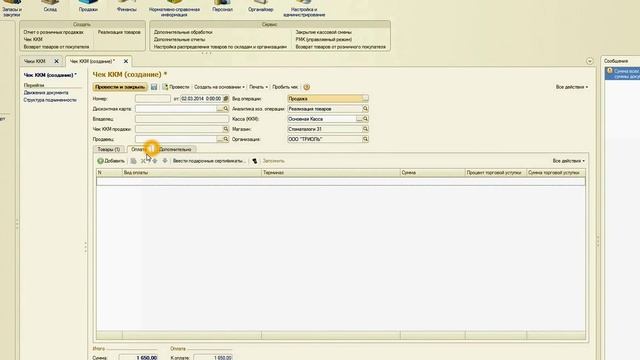Click the Пробить чек button
The height and width of the screenshot is (360, 640).
[285, 87]
